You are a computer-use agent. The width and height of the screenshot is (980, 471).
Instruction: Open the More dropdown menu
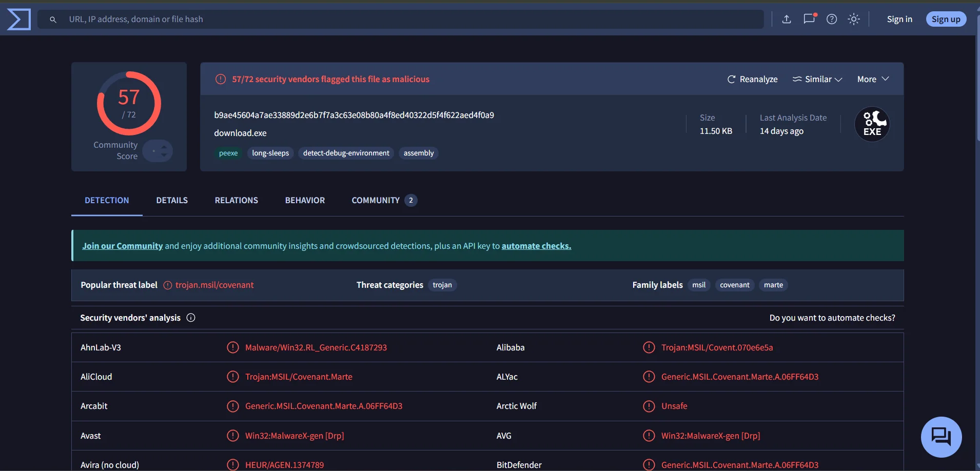tap(873, 79)
